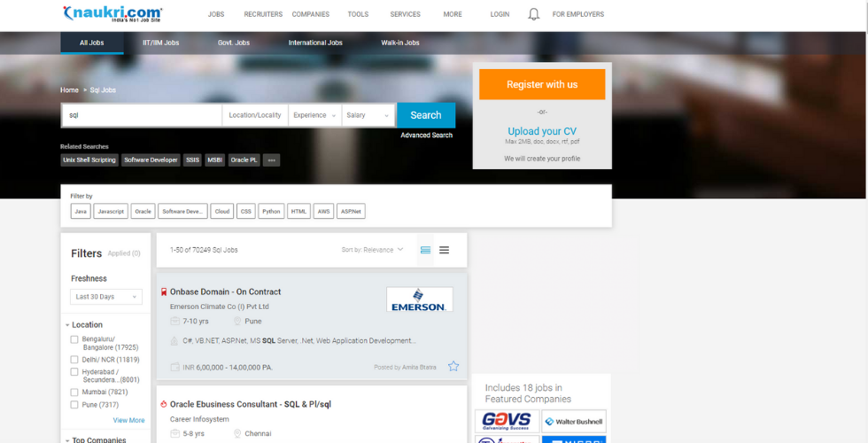Filter by AWS tag

(323, 212)
